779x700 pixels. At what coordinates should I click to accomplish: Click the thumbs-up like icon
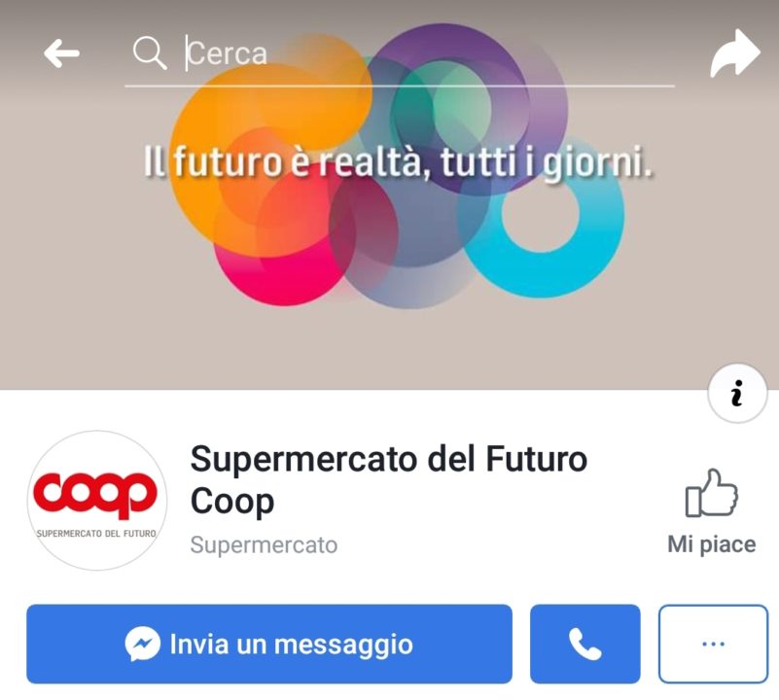pos(712,493)
